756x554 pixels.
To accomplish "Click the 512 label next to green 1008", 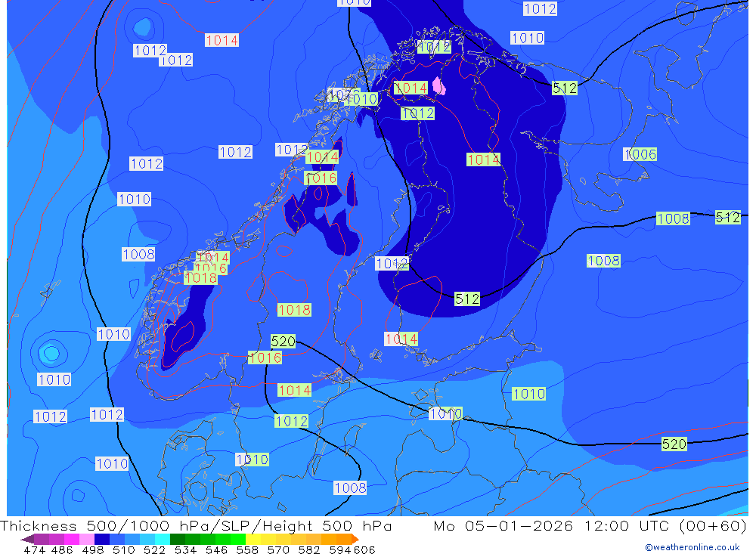I will pyautogui.click(x=727, y=218).
